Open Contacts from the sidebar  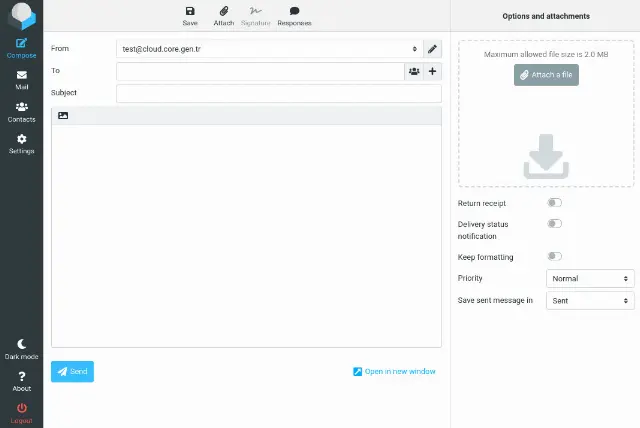click(x=21, y=112)
